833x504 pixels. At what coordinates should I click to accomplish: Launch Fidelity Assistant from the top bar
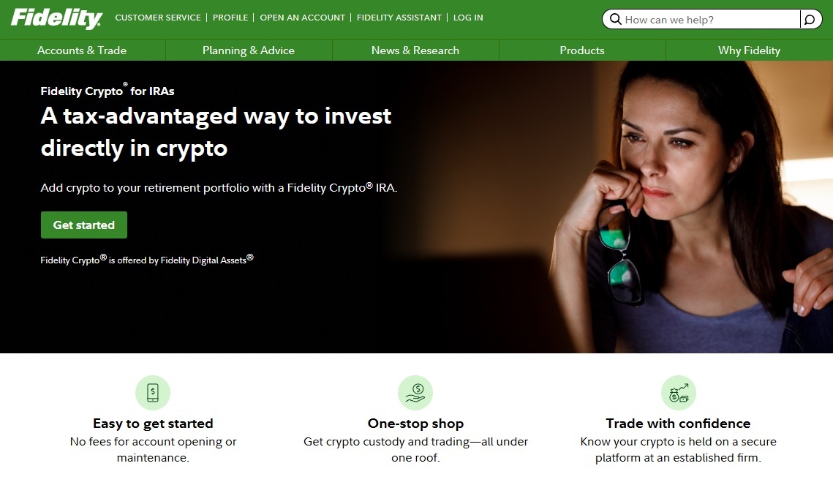399,18
